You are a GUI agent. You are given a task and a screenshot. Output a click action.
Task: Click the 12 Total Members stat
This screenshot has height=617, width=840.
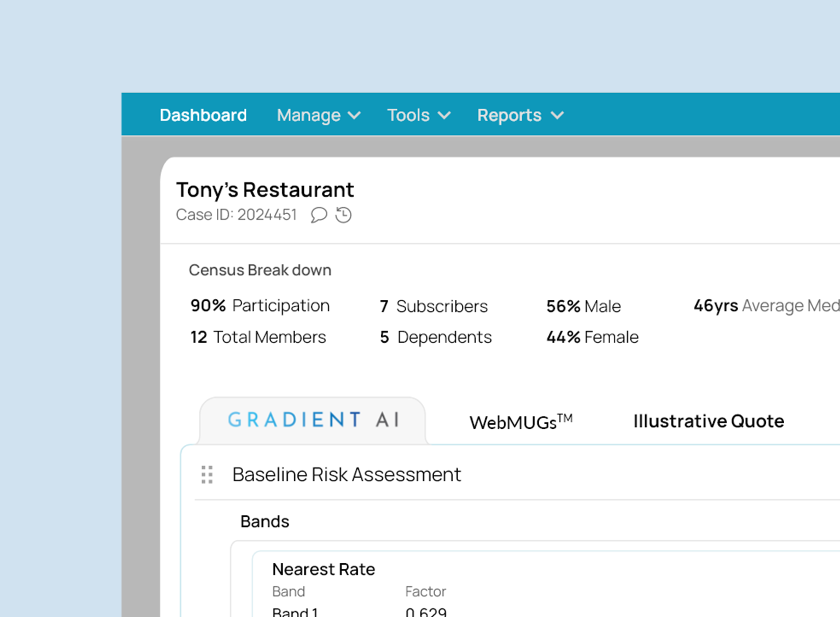coord(259,337)
